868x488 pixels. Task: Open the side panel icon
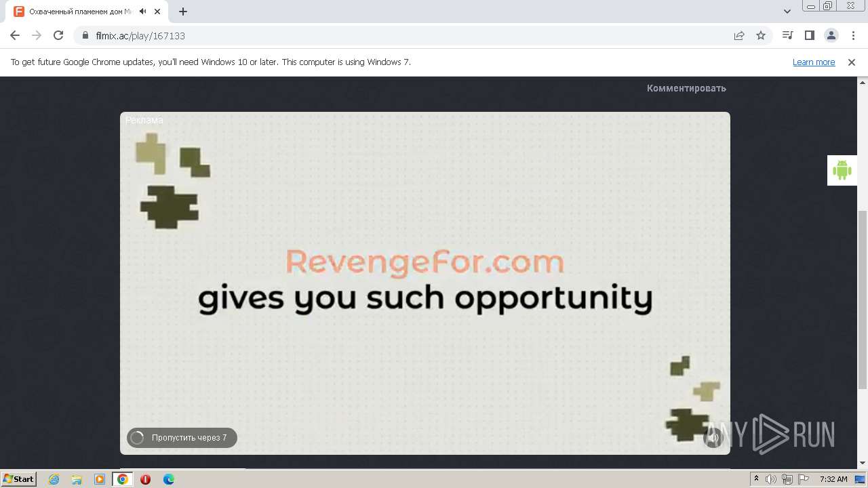[x=809, y=35]
